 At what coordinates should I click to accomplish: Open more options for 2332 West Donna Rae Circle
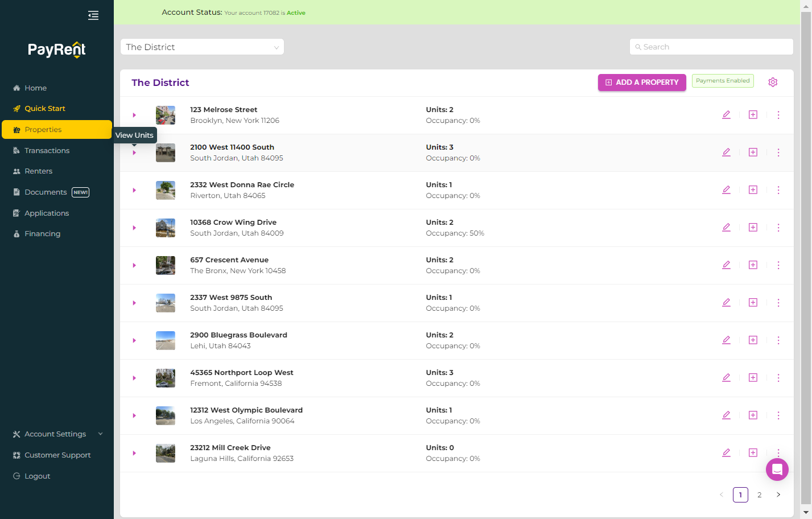pos(778,190)
